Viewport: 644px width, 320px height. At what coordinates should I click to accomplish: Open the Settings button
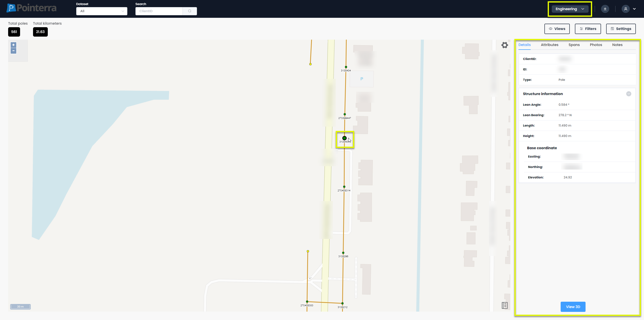pyautogui.click(x=621, y=29)
